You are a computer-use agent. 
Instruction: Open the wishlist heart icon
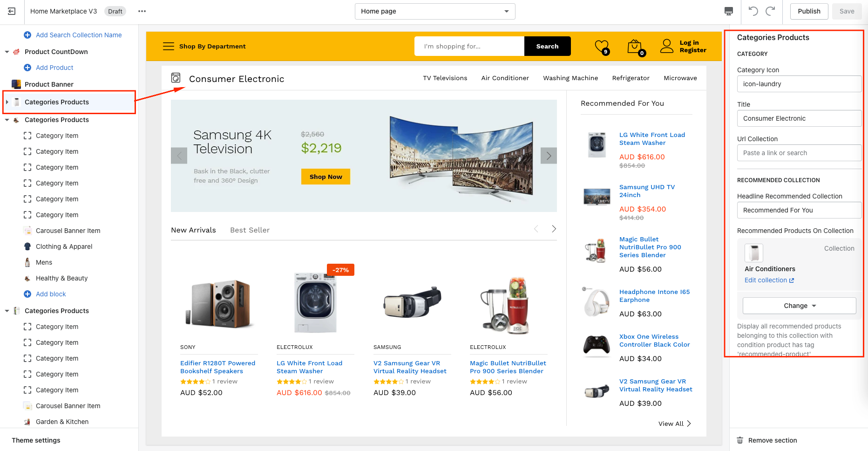pyautogui.click(x=602, y=46)
